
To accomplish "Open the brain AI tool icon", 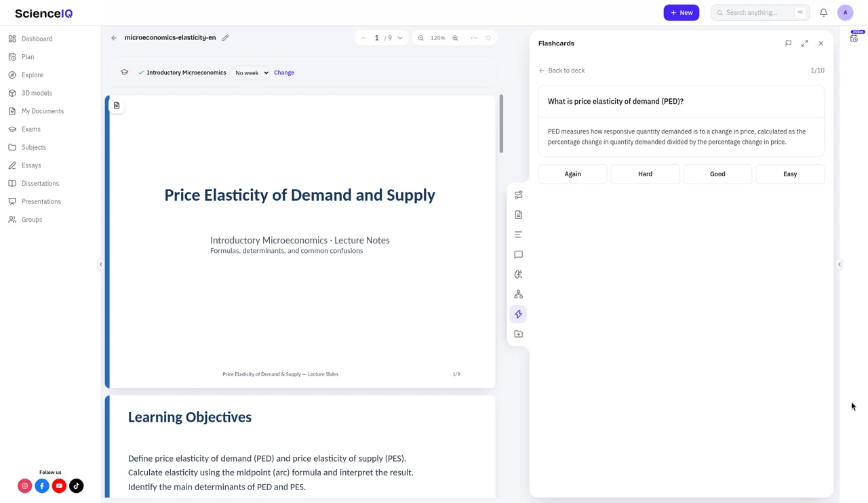I will (x=519, y=275).
